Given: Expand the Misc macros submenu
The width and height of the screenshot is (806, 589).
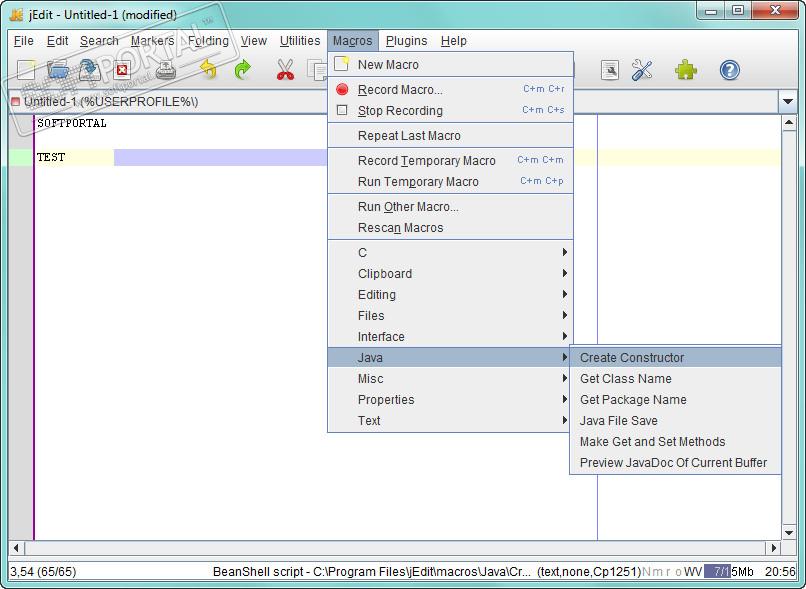Looking at the screenshot, I should pos(450,379).
